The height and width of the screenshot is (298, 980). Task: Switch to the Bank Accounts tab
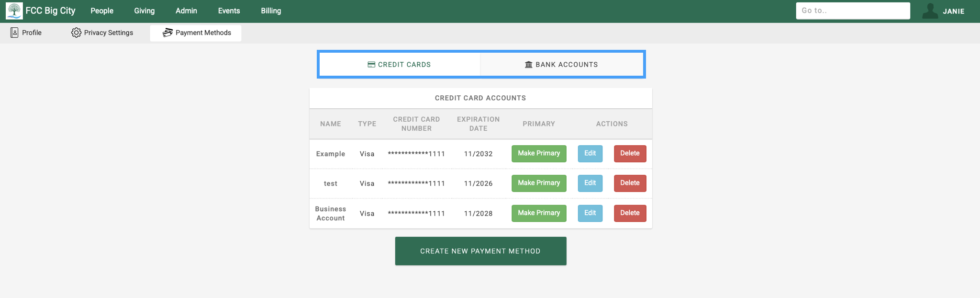tap(561, 64)
